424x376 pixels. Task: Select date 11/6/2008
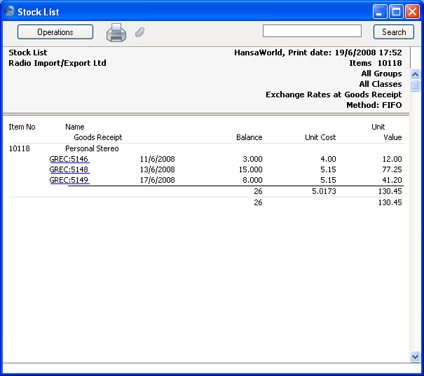tap(157, 159)
